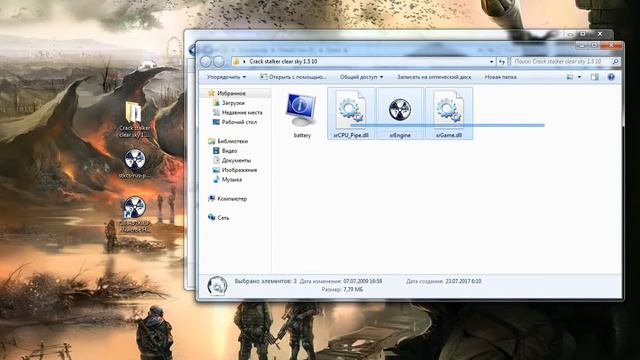The height and width of the screenshot is (360, 640).
Task: Click the Дата изменения value in details
Action: [x=362, y=281]
